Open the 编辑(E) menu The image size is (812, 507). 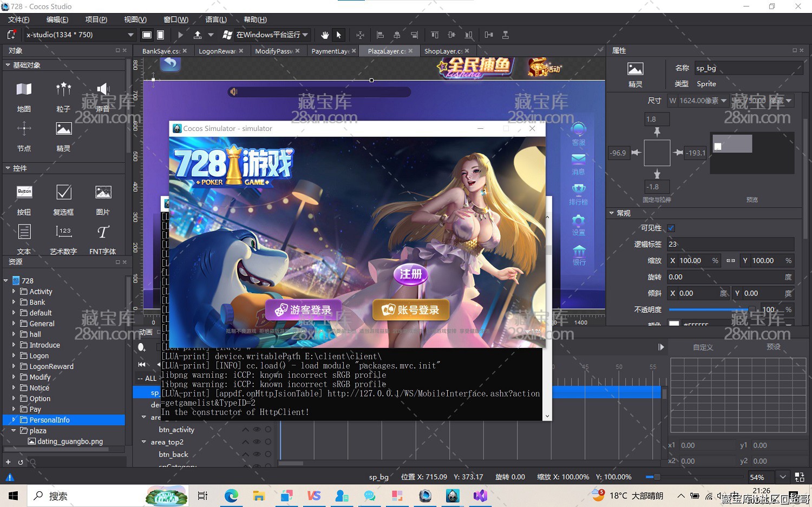click(x=57, y=19)
